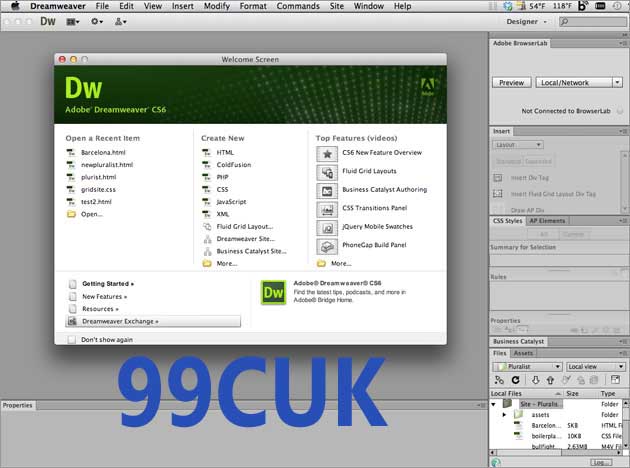Click the Get files down-arrow icon

pos(535,380)
